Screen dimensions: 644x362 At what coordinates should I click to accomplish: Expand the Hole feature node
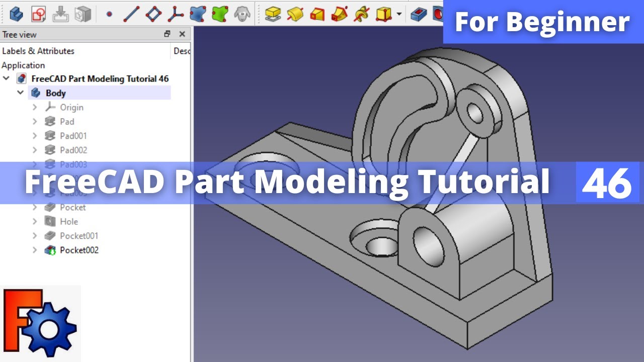[35, 221]
